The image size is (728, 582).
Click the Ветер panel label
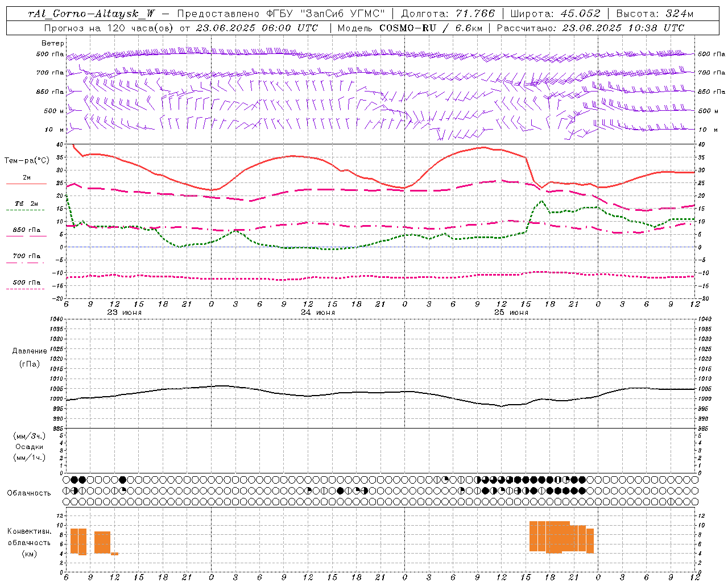click(x=53, y=43)
